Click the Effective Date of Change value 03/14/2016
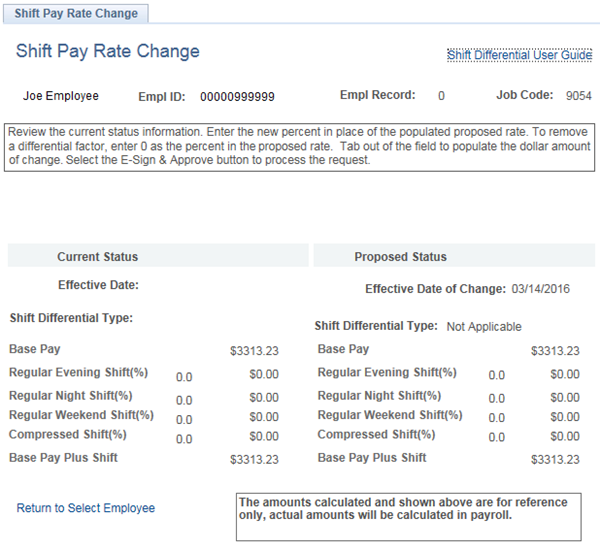 pos(540,289)
